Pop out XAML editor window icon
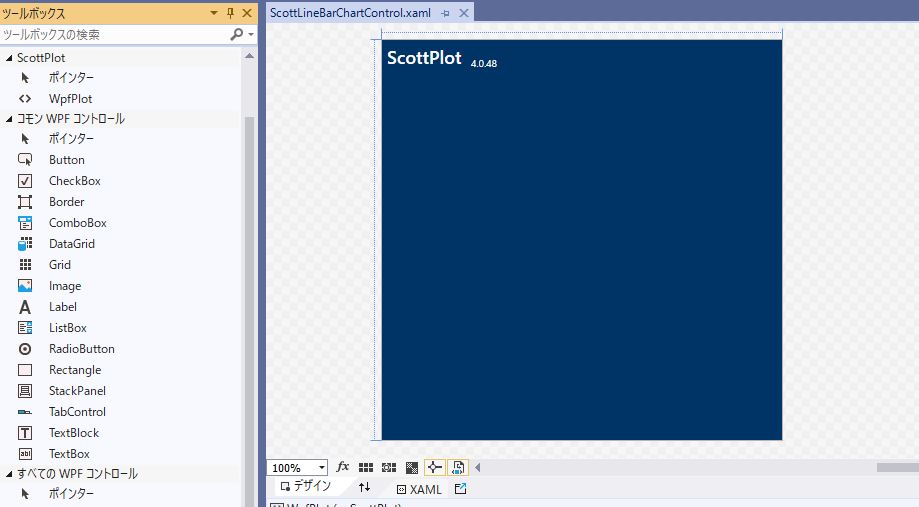Image resolution: width=919 pixels, height=507 pixels. coord(461,488)
